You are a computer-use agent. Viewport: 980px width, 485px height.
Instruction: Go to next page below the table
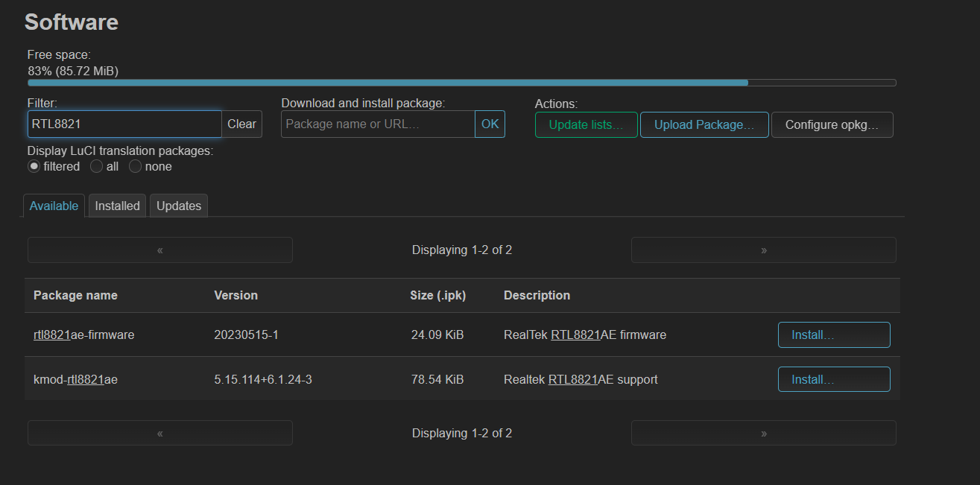pyautogui.click(x=764, y=433)
